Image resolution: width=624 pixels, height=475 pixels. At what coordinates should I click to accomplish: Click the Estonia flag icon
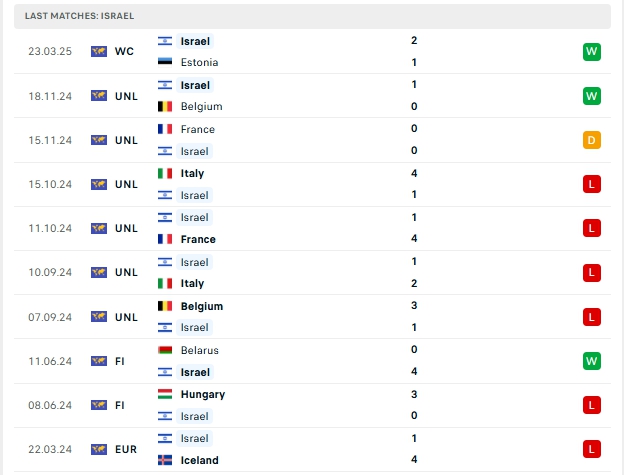165,62
